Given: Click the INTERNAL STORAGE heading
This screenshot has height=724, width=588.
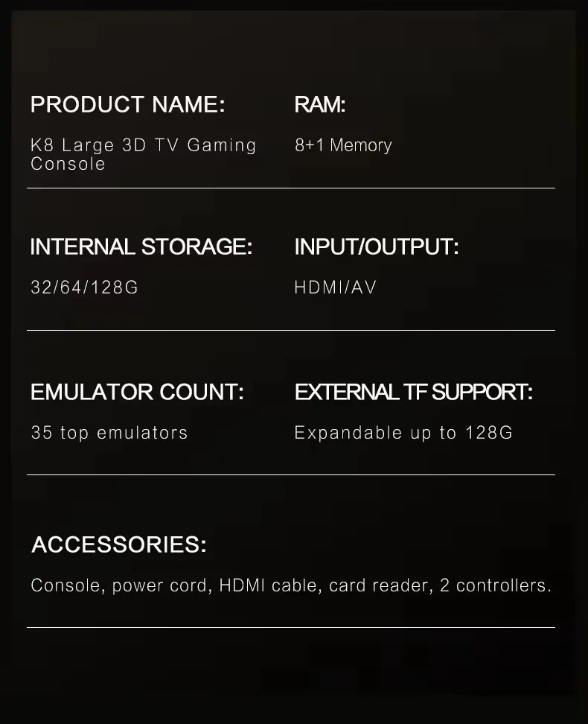Looking at the screenshot, I should click(x=141, y=247).
